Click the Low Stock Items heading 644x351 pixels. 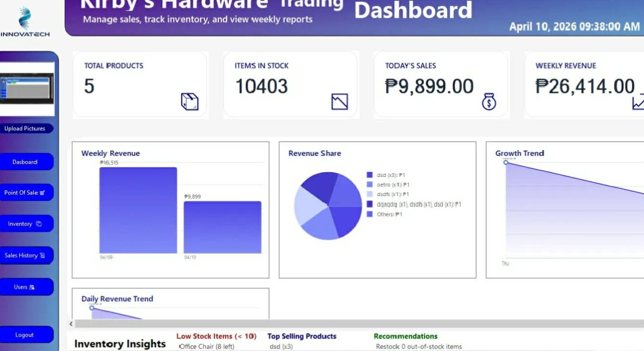click(x=216, y=336)
